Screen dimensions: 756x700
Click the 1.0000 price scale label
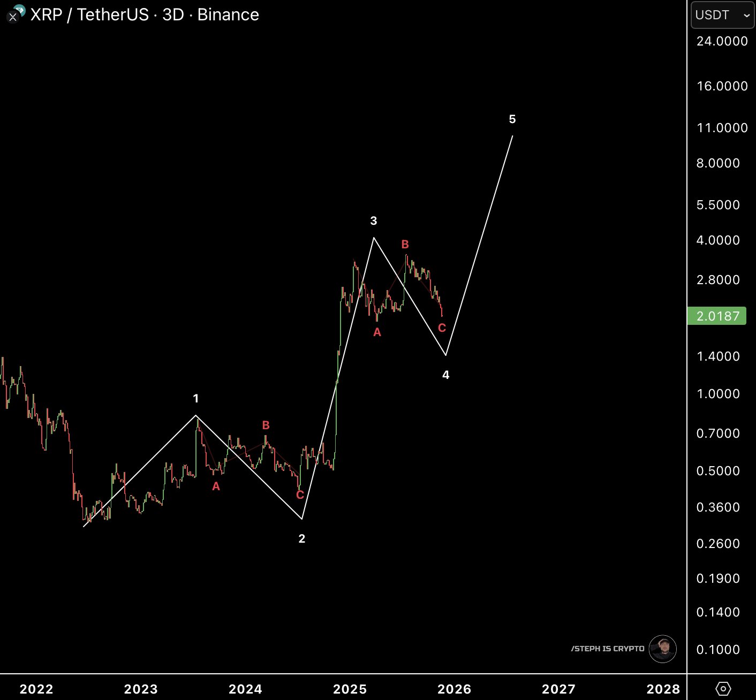(x=718, y=394)
